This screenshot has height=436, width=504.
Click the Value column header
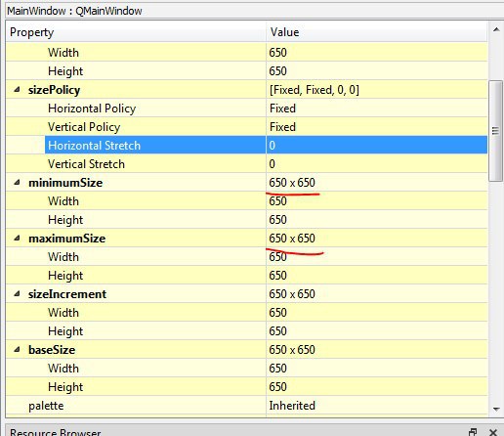(x=377, y=32)
